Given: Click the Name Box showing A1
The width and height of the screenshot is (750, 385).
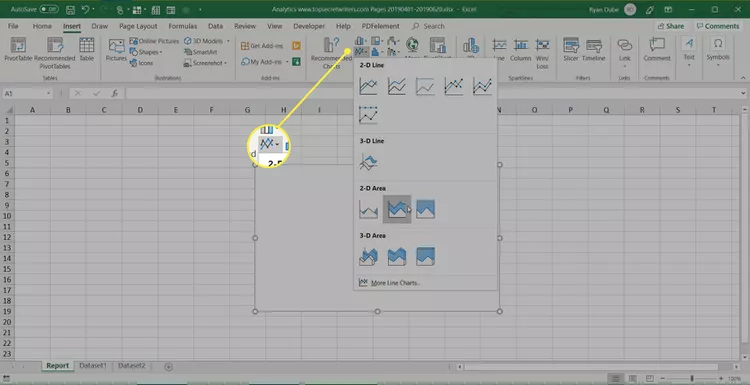Looking at the screenshot, I should [x=28, y=94].
